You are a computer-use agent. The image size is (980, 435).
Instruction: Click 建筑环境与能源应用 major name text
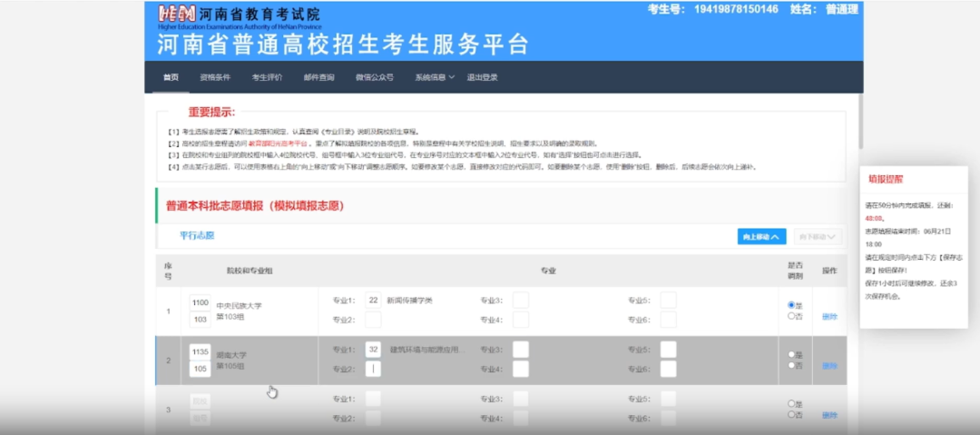point(427,350)
